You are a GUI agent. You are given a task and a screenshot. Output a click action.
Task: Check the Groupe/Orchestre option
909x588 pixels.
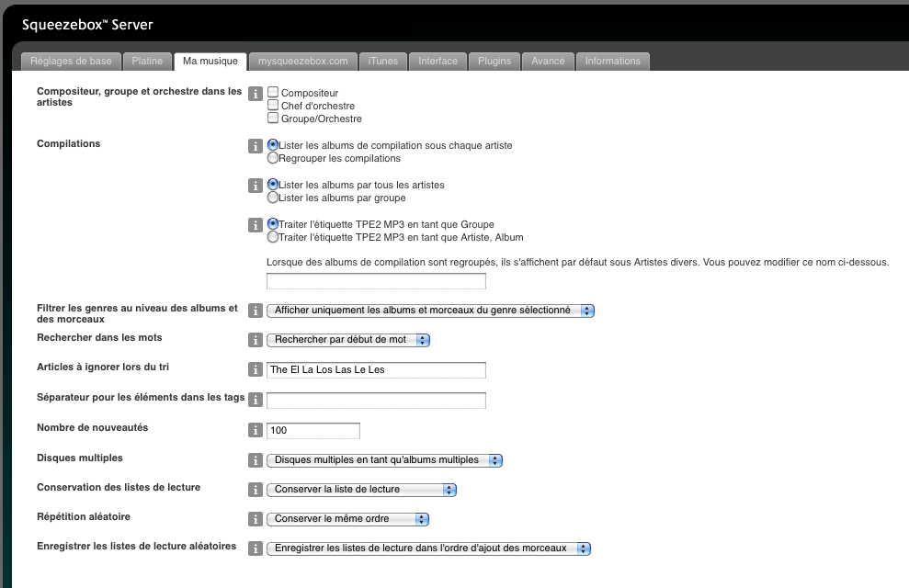point(273,118)
